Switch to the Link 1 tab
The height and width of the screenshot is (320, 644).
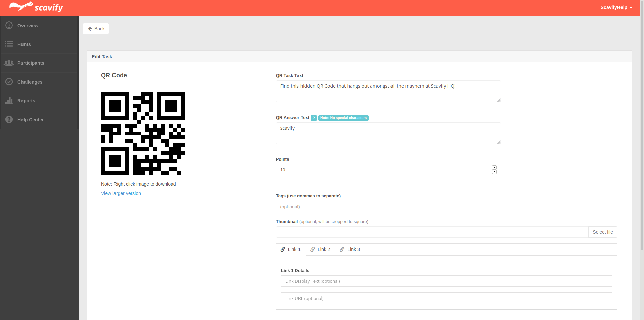tap(291, 249)
